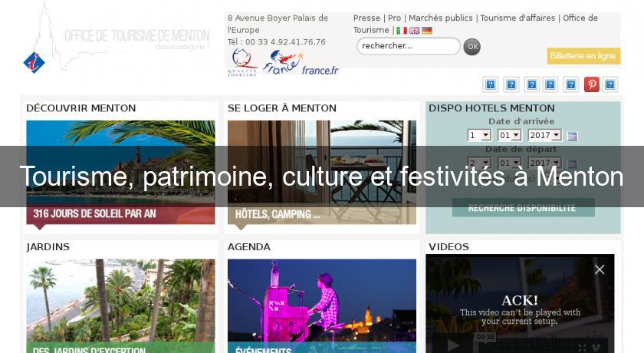Click Recherche Disponibilité button
This screenshot has width=644, height=353.
(523, 207)
